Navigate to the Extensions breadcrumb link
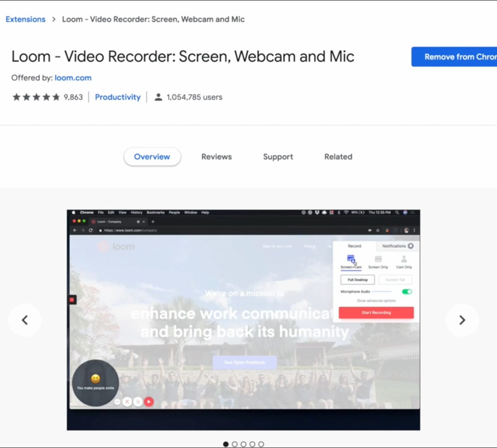497x448 pixels. pos(25,19)
